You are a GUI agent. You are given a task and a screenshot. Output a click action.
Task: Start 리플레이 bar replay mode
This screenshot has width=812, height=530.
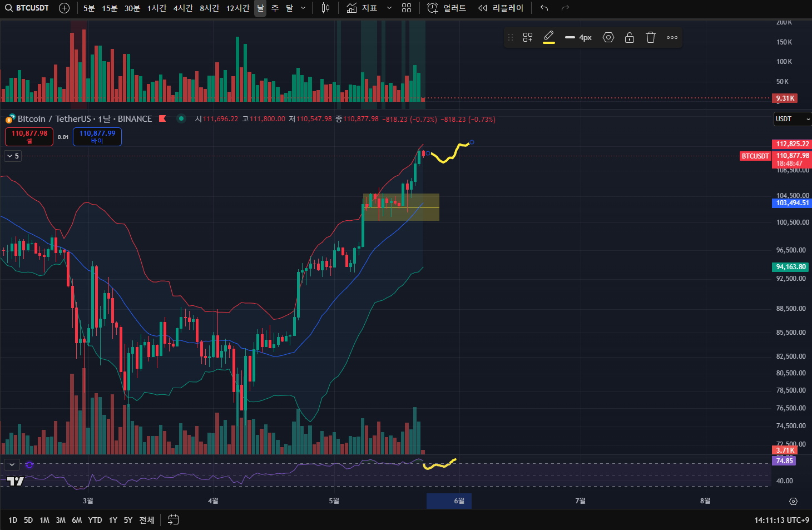point(501,8)
